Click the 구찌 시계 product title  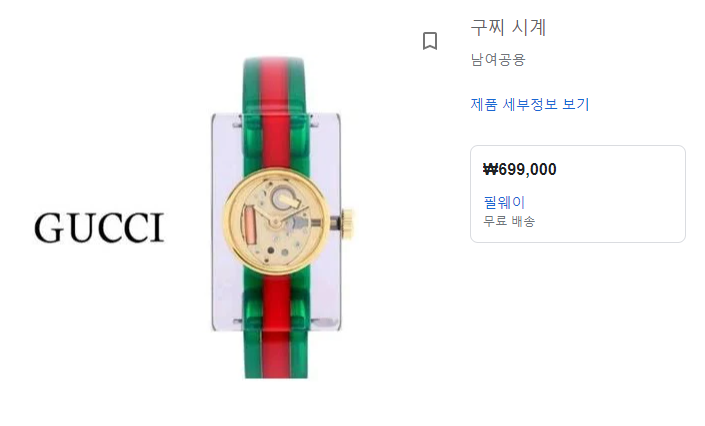508,27
